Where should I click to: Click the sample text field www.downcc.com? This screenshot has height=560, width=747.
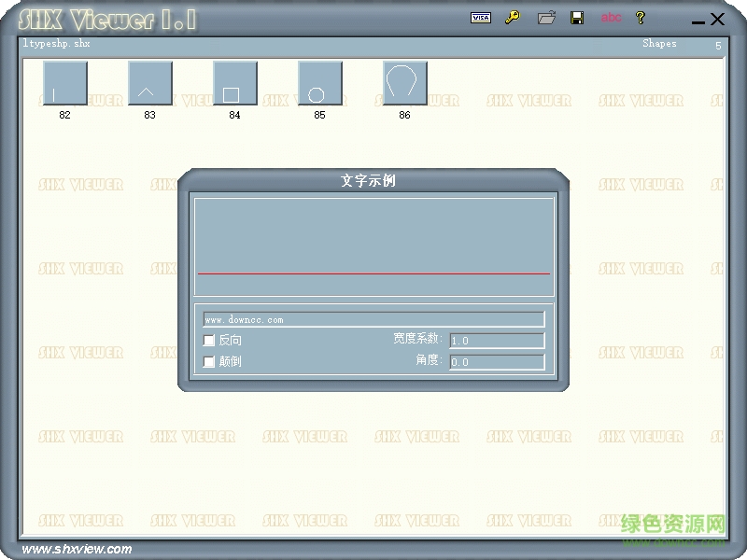[374, 319]
